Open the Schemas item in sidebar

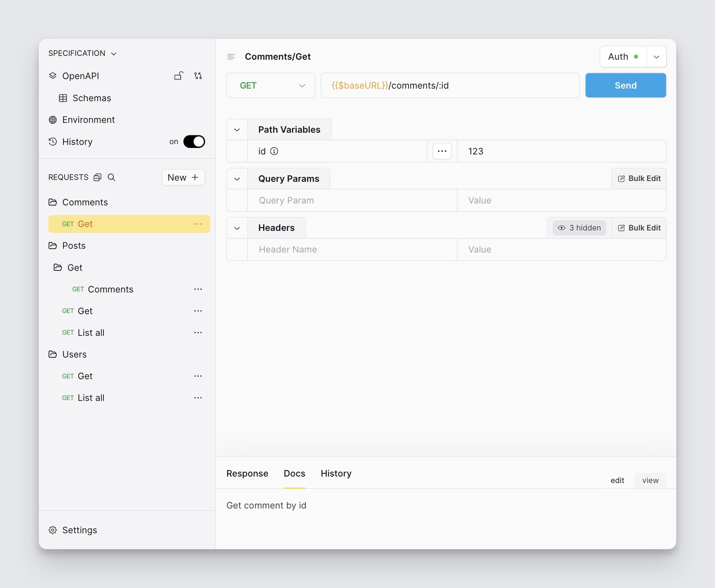coord(91,98)
